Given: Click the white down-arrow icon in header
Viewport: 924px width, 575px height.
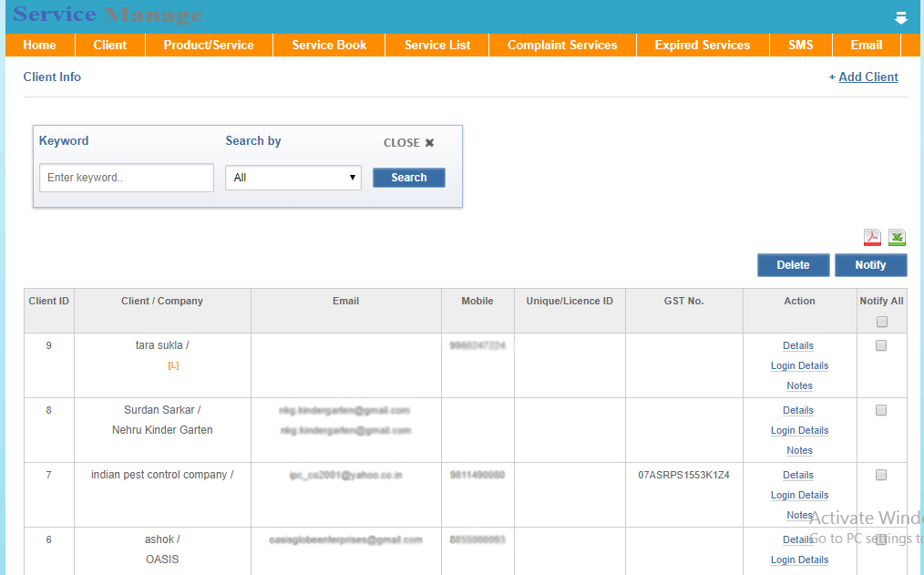Looking at the screenshot, I should point(900,17).
